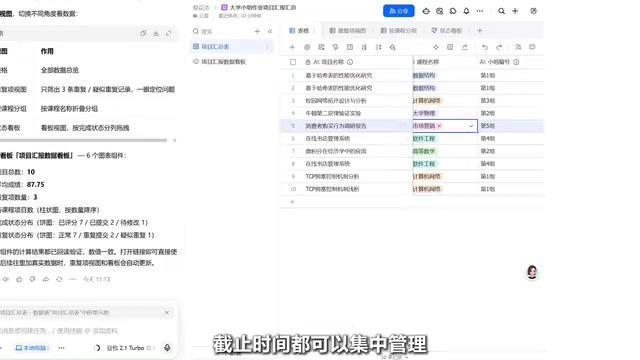640x360 pixels.
Task: Click info icon beside 项目名称 header
Action: (350, 62)
